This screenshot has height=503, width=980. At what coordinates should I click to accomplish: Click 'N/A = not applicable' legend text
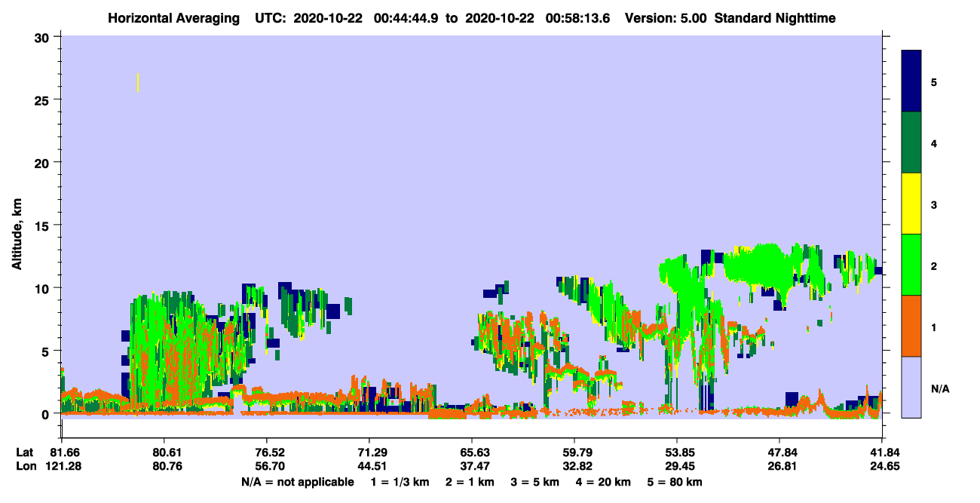coord(298,482)
